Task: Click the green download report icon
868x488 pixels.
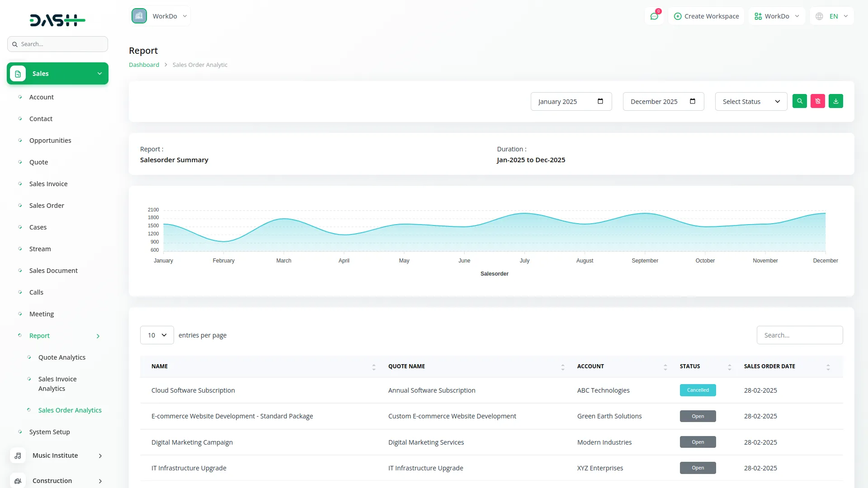Action: 835,101
